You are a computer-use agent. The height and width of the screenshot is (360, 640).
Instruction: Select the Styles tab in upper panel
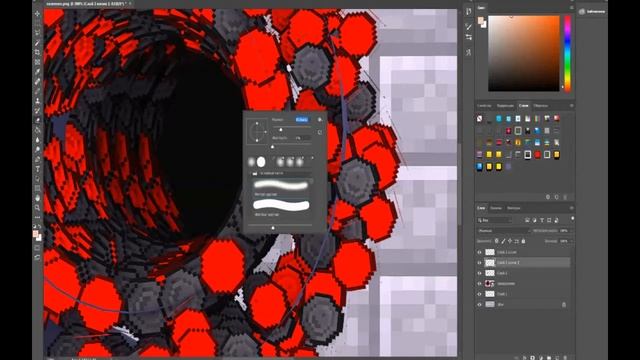[523, 106]
